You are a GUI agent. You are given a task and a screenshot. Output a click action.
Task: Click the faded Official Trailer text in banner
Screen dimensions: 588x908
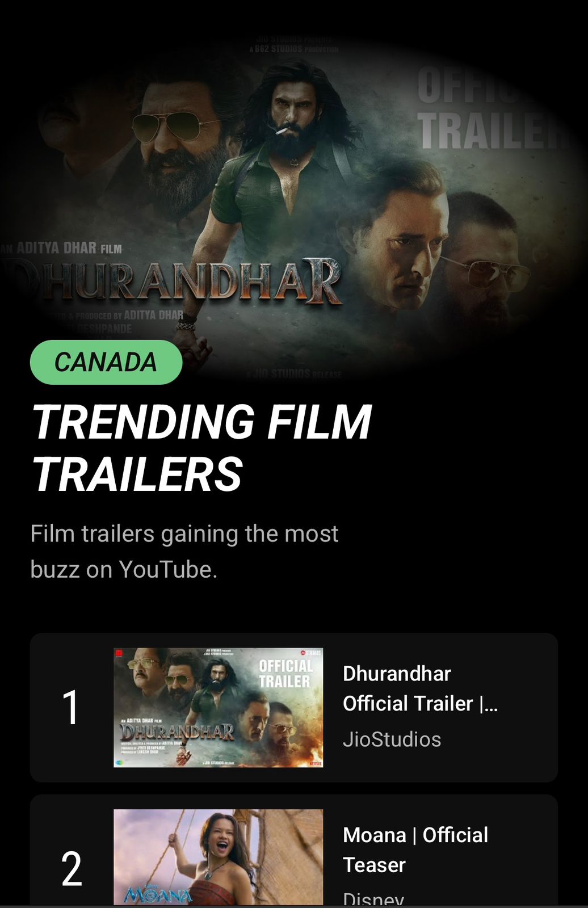point(494,109)
